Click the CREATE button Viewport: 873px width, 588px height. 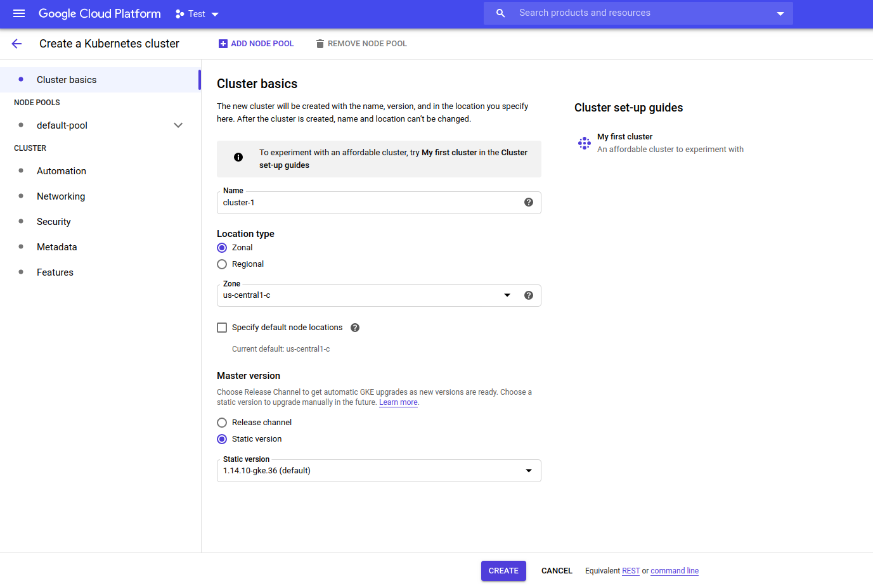pyautogui.click(x=503, y=570)
